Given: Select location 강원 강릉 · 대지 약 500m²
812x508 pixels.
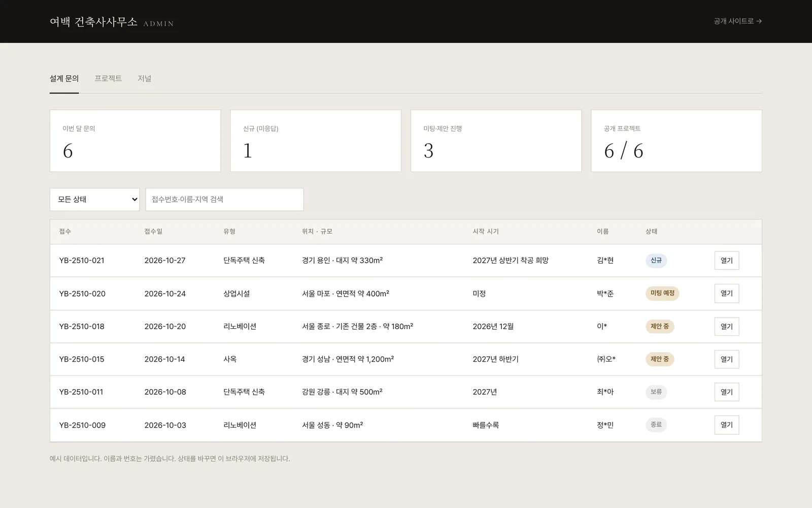Looking at the screenshot, I should (342, 392).
